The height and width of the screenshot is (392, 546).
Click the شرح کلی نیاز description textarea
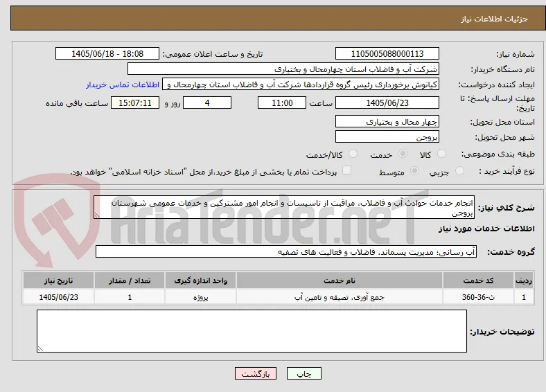[x=284, y=207]
